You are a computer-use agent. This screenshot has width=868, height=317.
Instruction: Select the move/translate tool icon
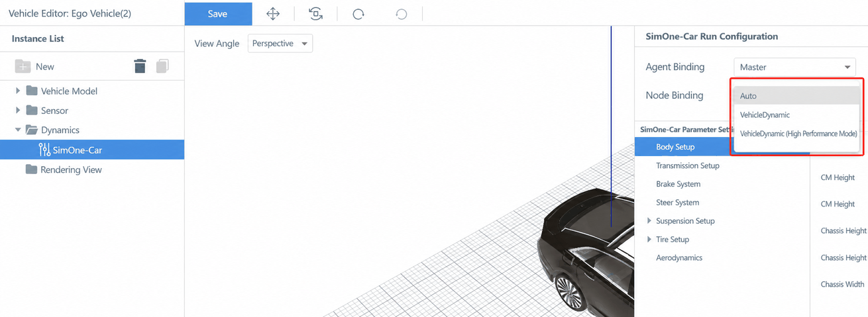coord(272,14)
